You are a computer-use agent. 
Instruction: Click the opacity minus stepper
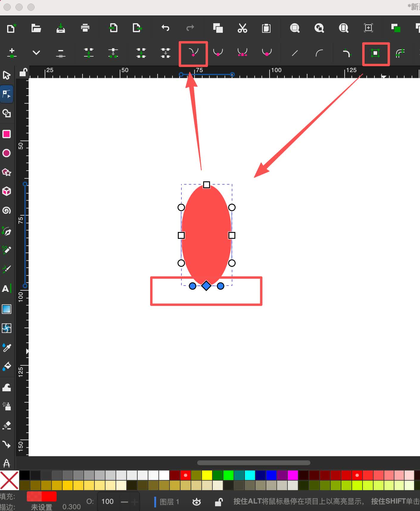[x=125, y=502]
